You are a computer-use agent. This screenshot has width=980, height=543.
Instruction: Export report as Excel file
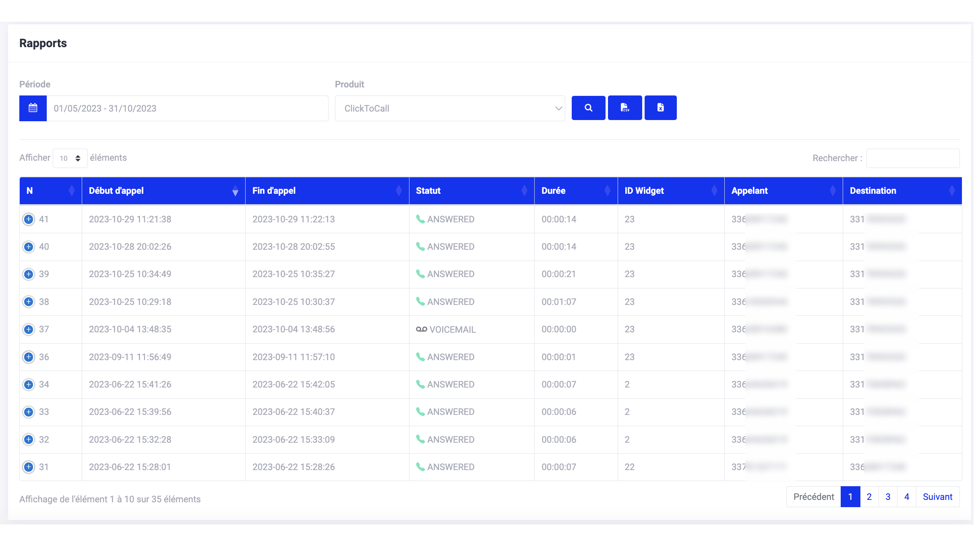tap(660, 108)
